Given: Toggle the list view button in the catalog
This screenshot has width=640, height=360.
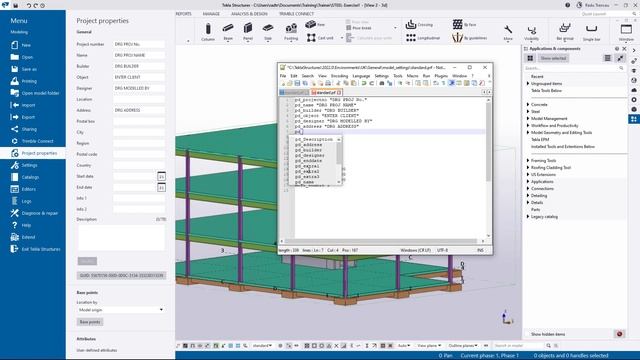Looking at the screenshot, I should [608, 58].
